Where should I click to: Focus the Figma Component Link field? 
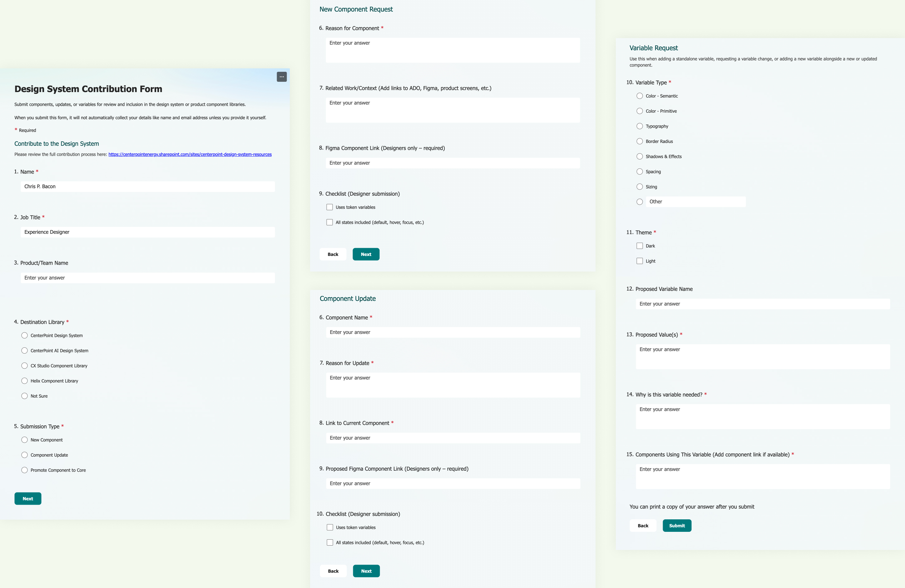[453, 163]
